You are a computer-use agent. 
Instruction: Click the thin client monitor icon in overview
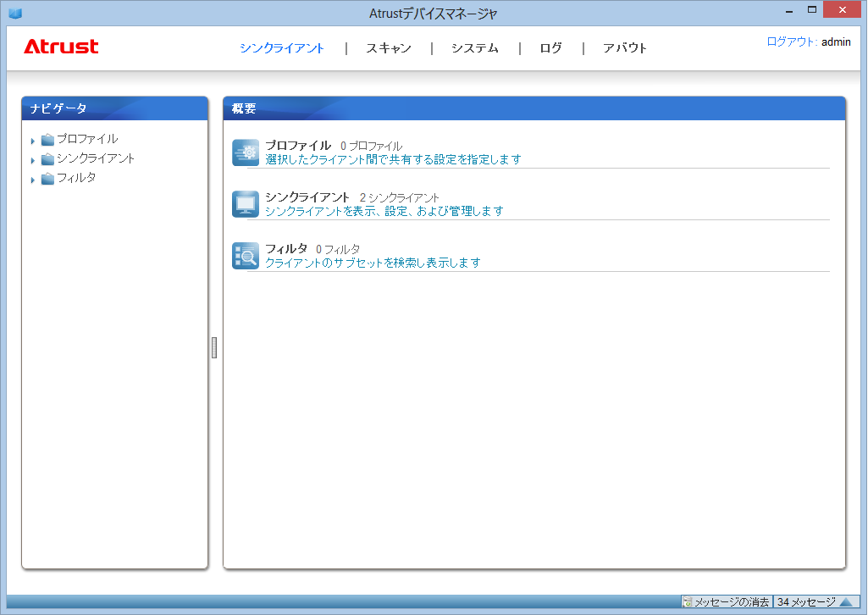246,204
